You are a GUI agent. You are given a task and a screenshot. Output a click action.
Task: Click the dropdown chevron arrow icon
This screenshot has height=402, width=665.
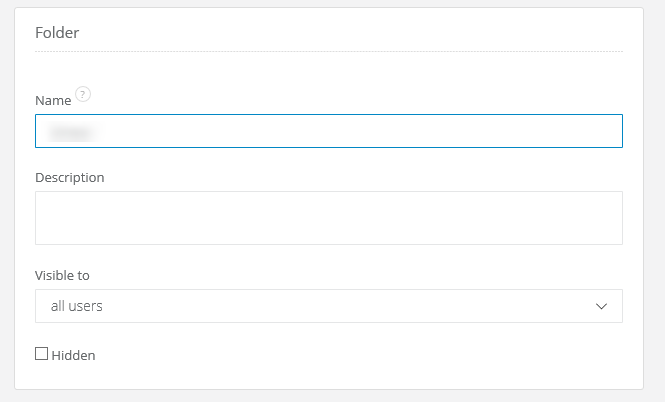[601, 306]
